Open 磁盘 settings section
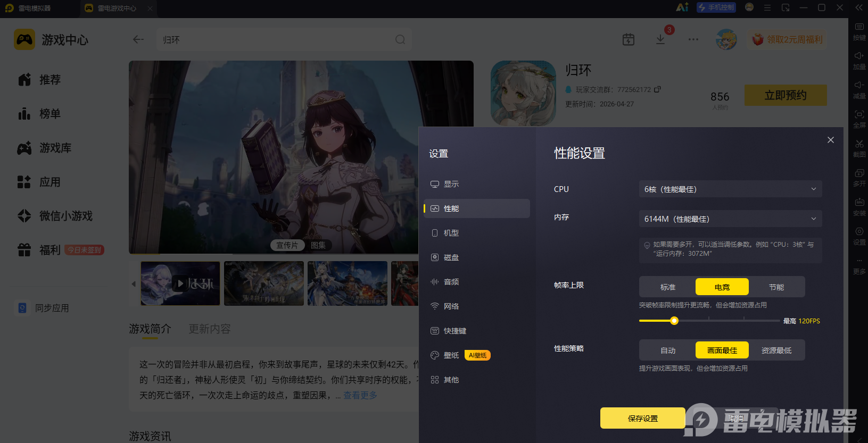Image resolution: width=868 pixels, height=443 pixels. point(477,257)
